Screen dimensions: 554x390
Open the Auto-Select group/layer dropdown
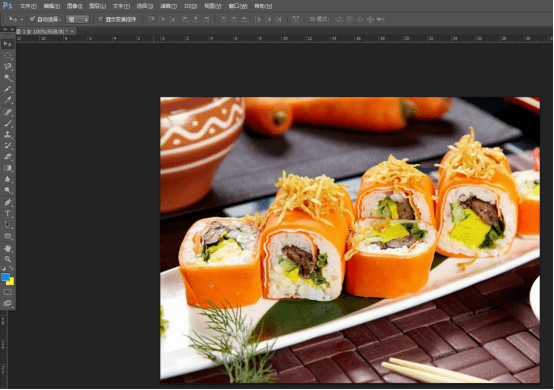click(x=77, y=19)
